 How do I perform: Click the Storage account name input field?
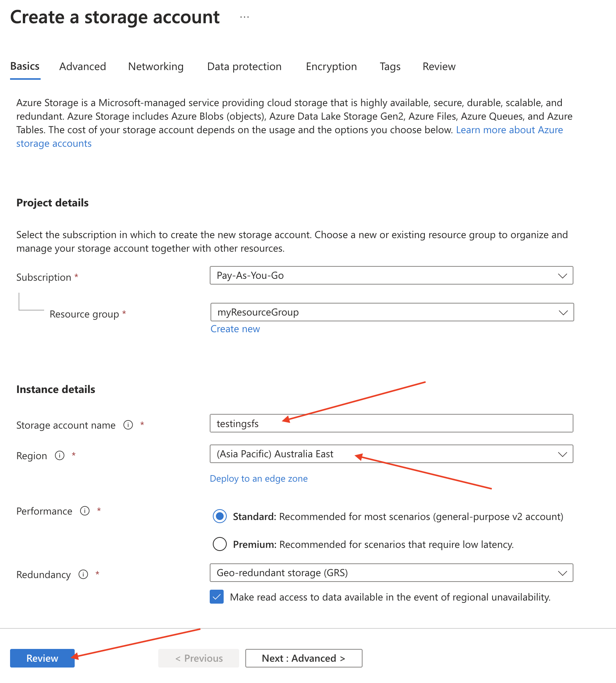[x=391, y=423]
